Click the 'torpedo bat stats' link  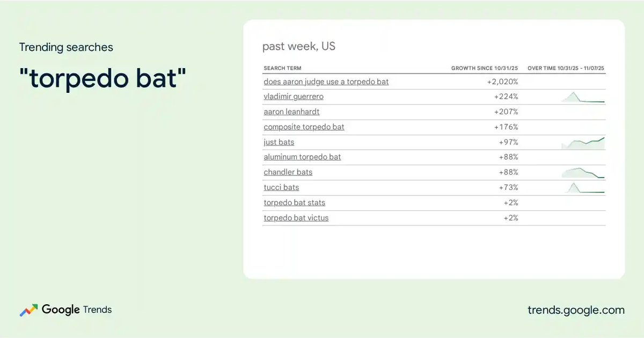pos(294,202)
